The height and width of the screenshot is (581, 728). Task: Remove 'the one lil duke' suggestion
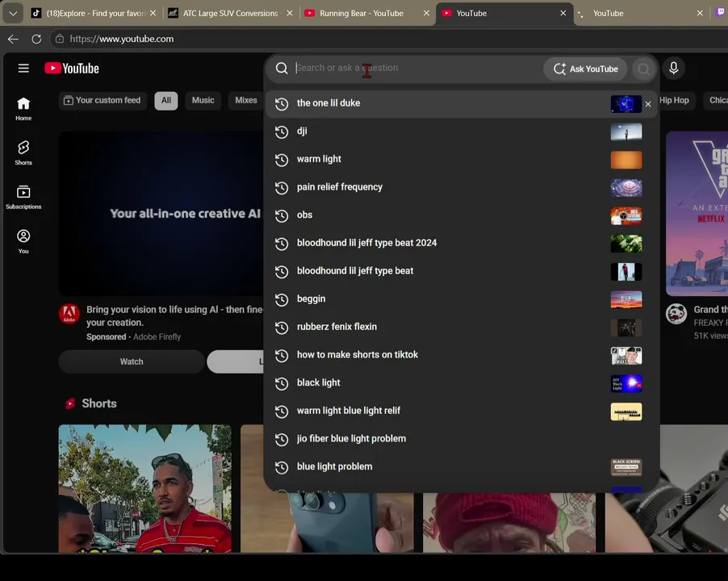(x=648, y=104)
